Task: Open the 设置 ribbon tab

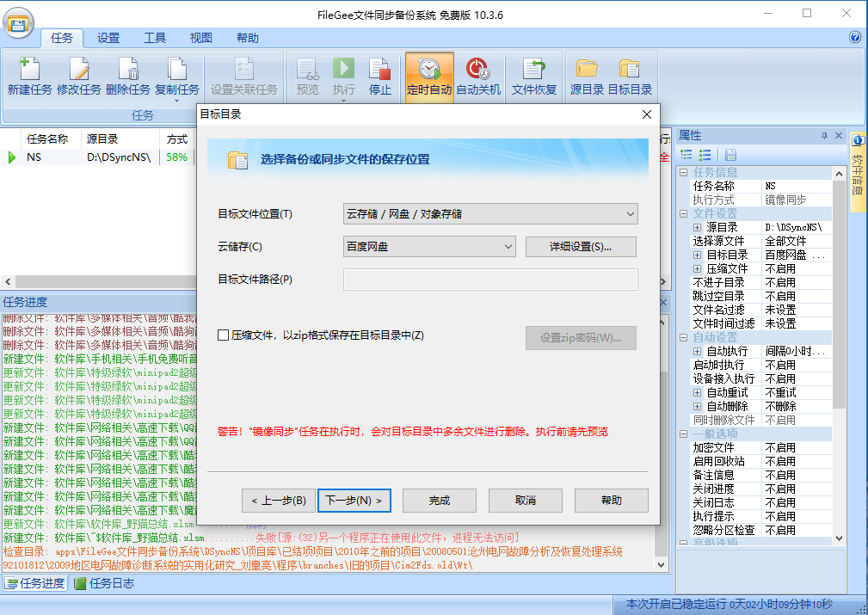Action: pyautogui.click(x=108, y=38)
